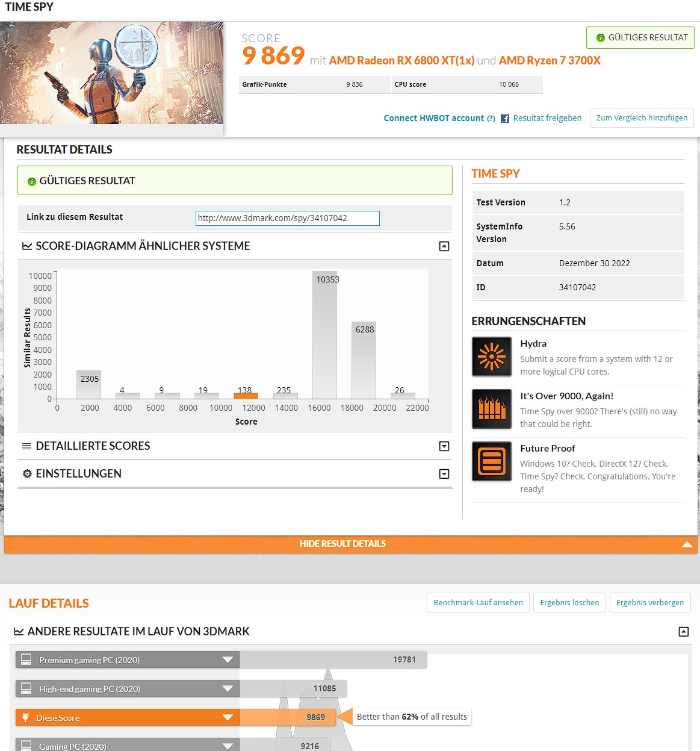The width and height of the screenshot is (700, 751).
Task: Click the CPU score 10 066 cell
Action: point(467,84)
